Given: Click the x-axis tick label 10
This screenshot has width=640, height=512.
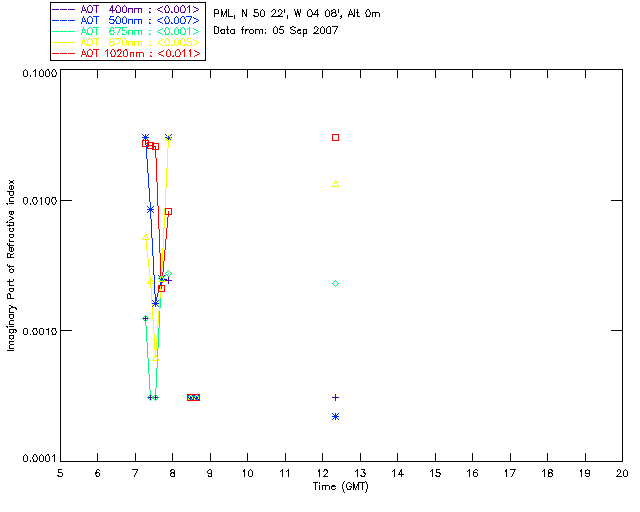Looking at the screenshot, I should 247,473.
